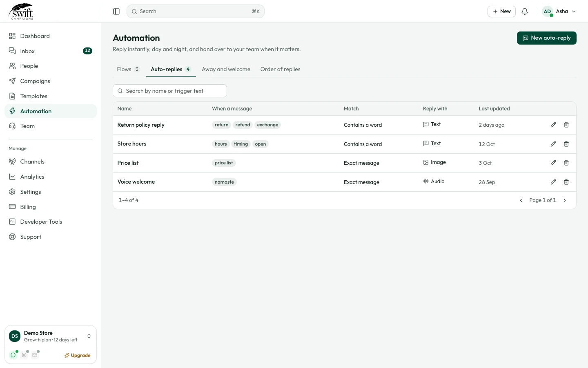
Task: Click the Search by name or trigger text field
Action: tap(170, 91)
